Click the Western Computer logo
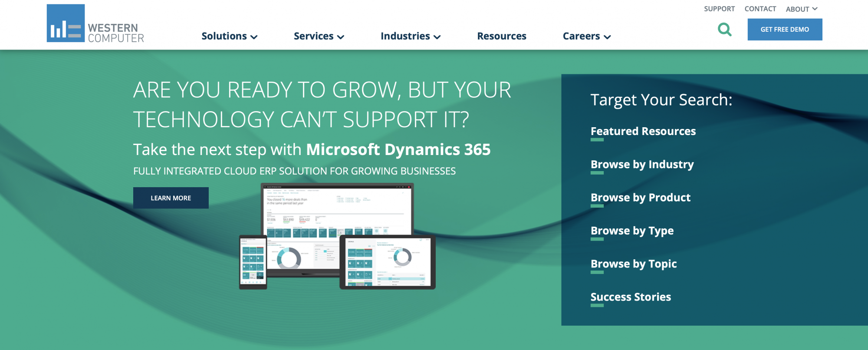The image size is (868, 350). (95, 23)
